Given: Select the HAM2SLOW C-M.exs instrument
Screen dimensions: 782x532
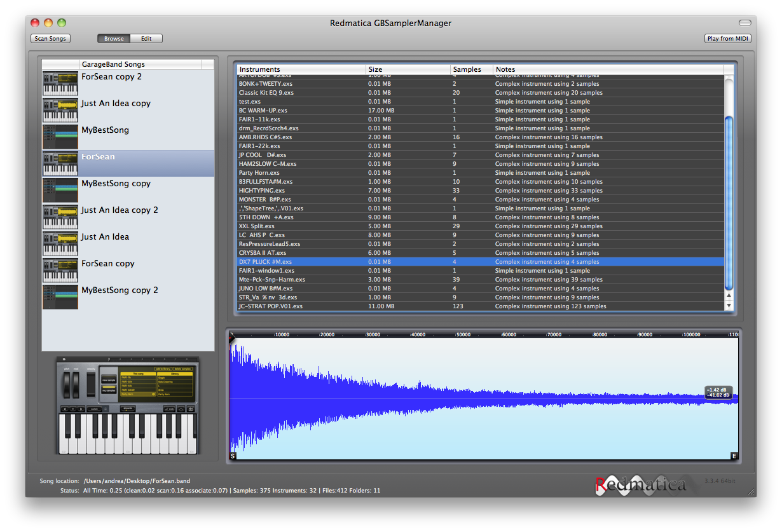Looking at the screenshot, I should [x=481, y=164].
